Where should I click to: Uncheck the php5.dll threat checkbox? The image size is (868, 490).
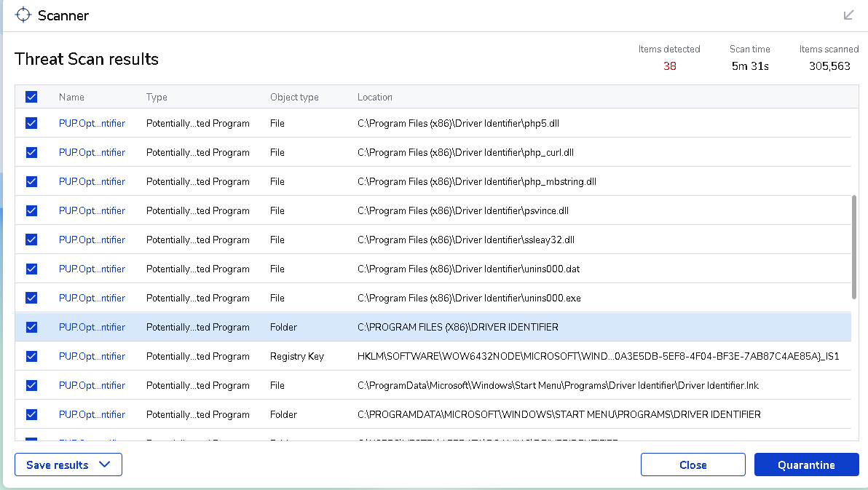(31, 123)
